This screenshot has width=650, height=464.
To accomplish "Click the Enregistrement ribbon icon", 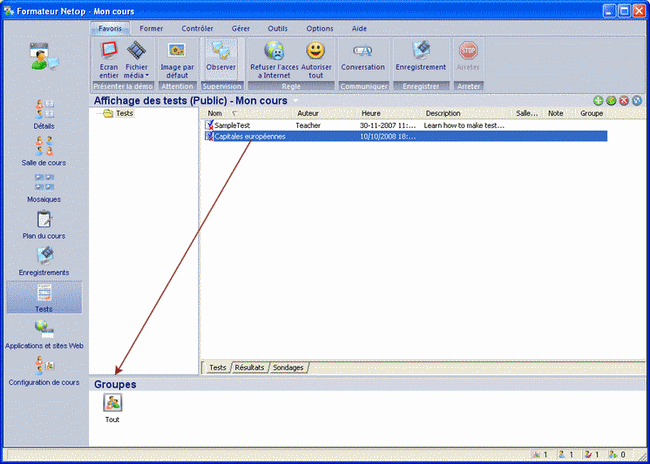I will click(421, 51).
